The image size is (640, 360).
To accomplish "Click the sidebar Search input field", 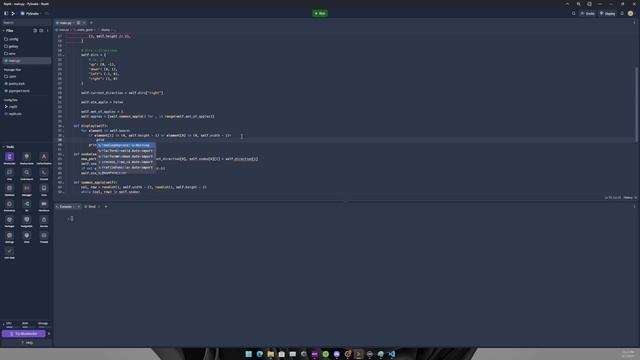I will tap(26, 23).
